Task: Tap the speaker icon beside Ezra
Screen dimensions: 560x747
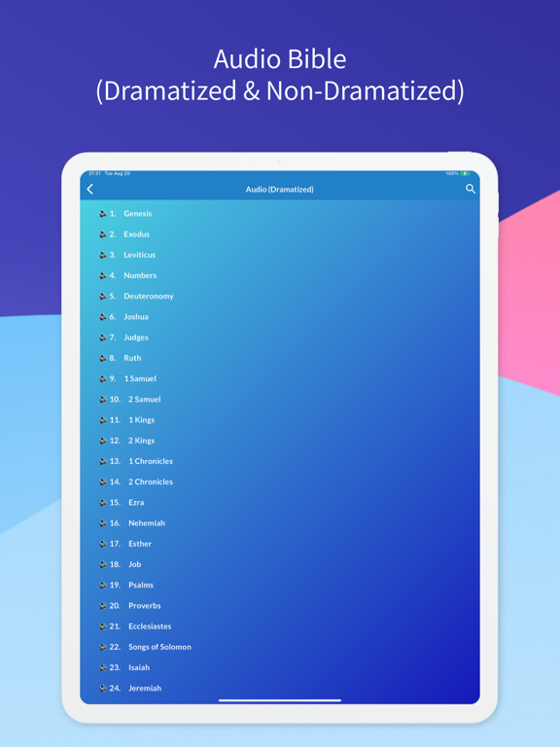Action: point(102,503)
